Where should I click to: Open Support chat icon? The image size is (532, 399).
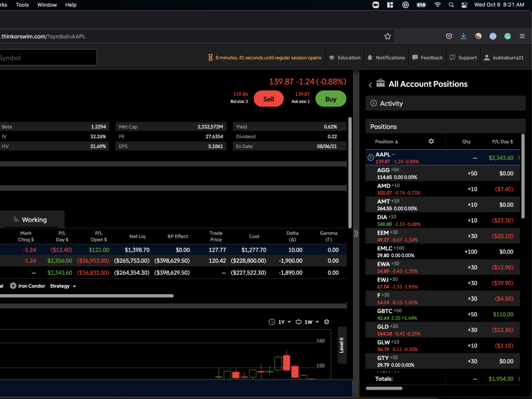[463, 57]
